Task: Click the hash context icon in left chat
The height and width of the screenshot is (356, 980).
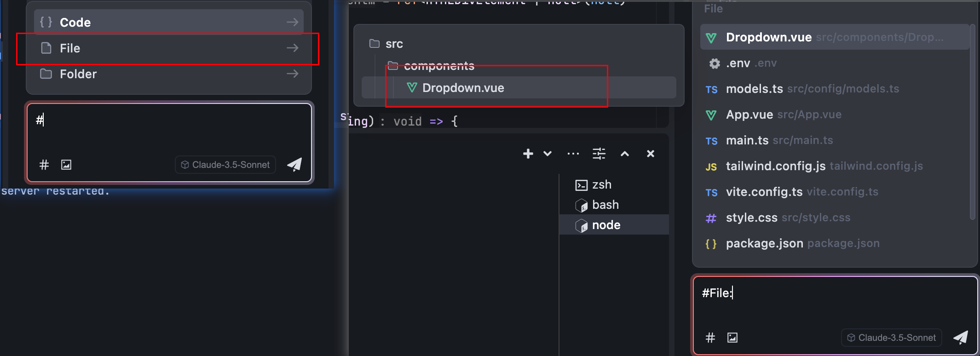Action: click(x=44, y=165)
